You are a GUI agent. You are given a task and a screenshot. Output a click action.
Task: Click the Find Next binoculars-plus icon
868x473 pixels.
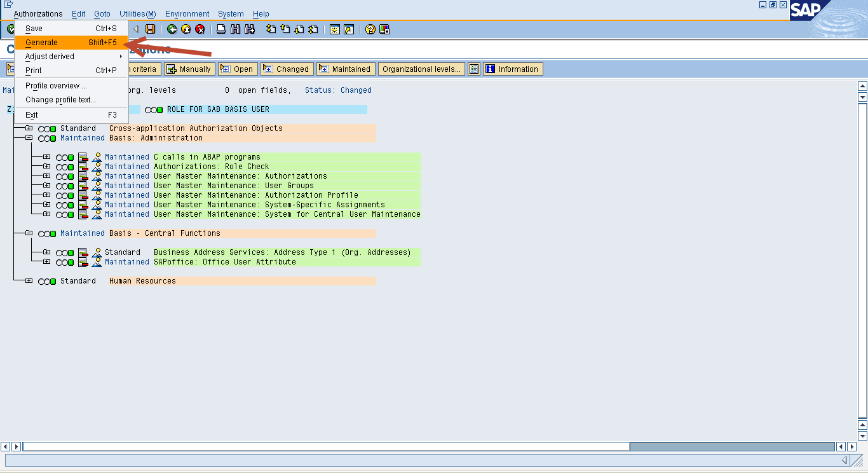coord(250,29)
